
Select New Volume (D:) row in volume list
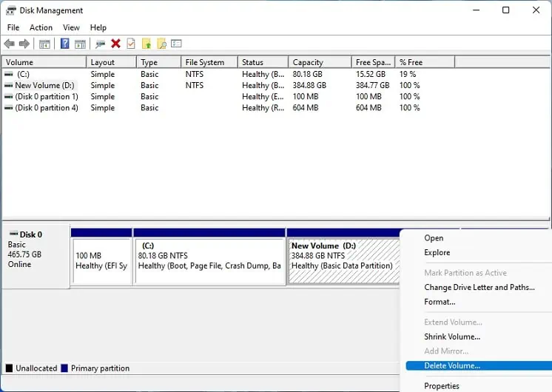click(44, 86)
